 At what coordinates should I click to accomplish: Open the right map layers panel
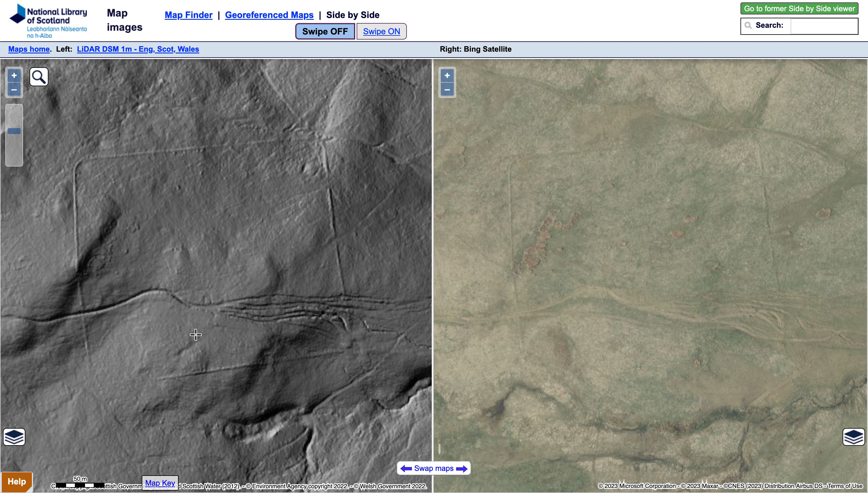point(854,437)
